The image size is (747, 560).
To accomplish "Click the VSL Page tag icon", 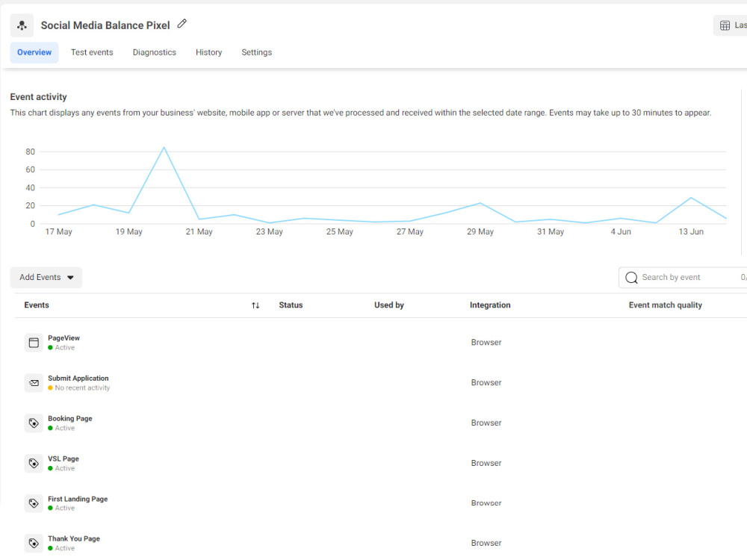I will [x=34, y=464].
